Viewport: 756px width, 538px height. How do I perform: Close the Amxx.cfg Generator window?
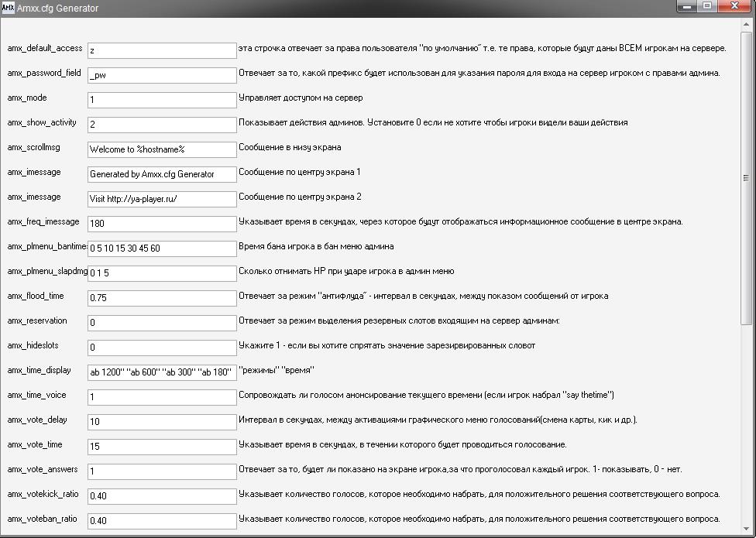tap(734, 6)
